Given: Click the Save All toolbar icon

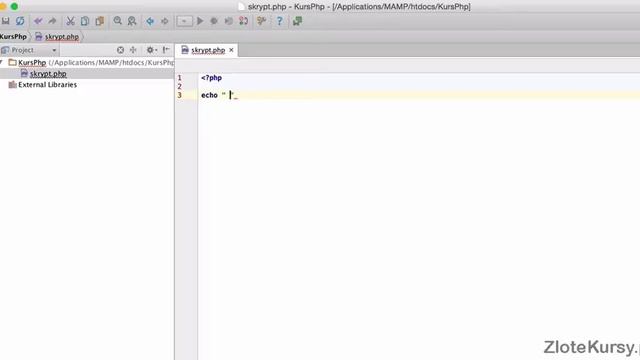Looking at the screenshot, I should 5,21.
